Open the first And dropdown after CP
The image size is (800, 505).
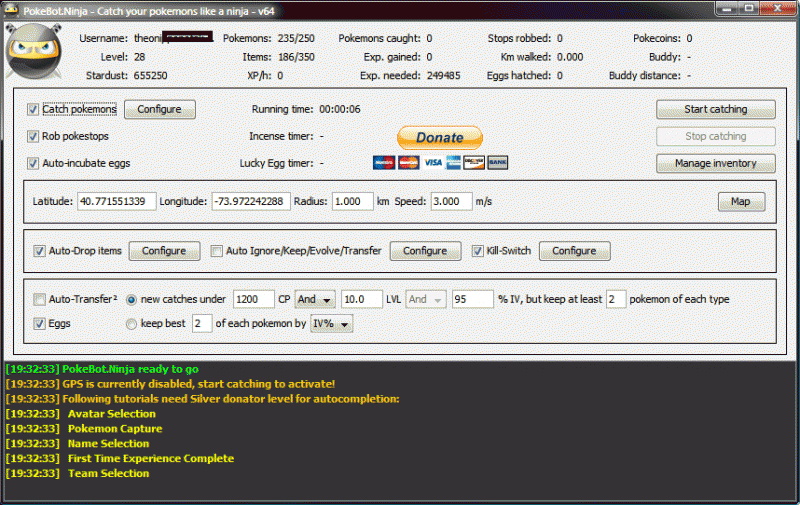pos(315,299)
